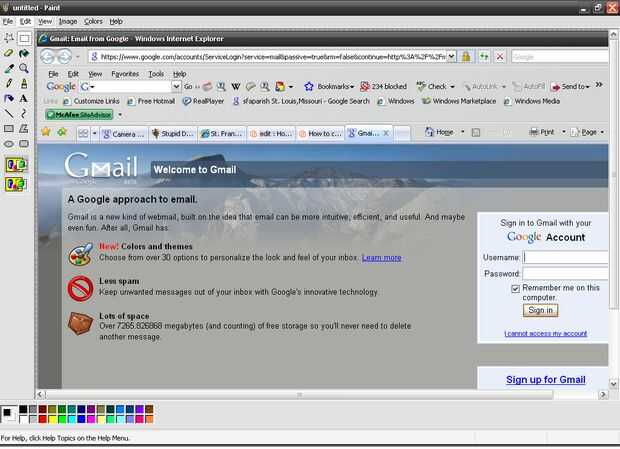The image size is (620, 449).
Task: Switch to the Stupid D... browser tab
Action: pos(173,134)
